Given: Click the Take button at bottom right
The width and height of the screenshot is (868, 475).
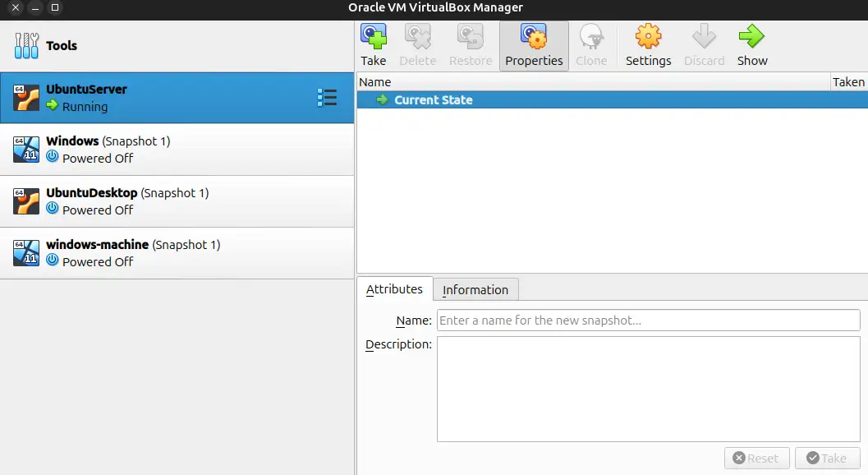Looking at the screenshot, I should tap(827, 459).
